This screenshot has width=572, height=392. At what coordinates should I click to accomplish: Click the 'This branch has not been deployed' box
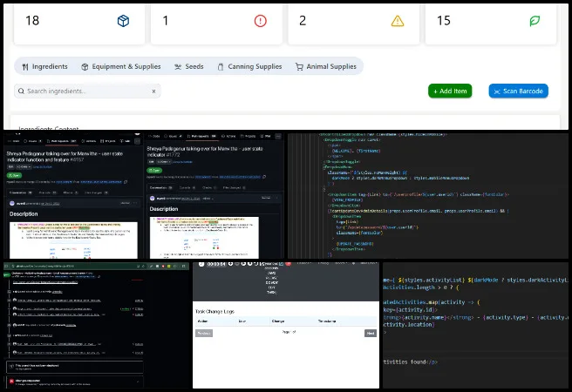[74, 367]
